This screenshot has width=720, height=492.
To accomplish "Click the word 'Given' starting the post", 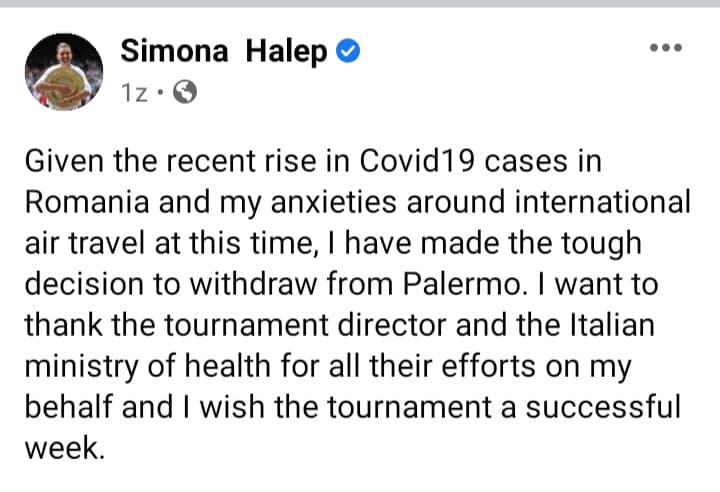I will pyautogui.click(x=64, y=161).
